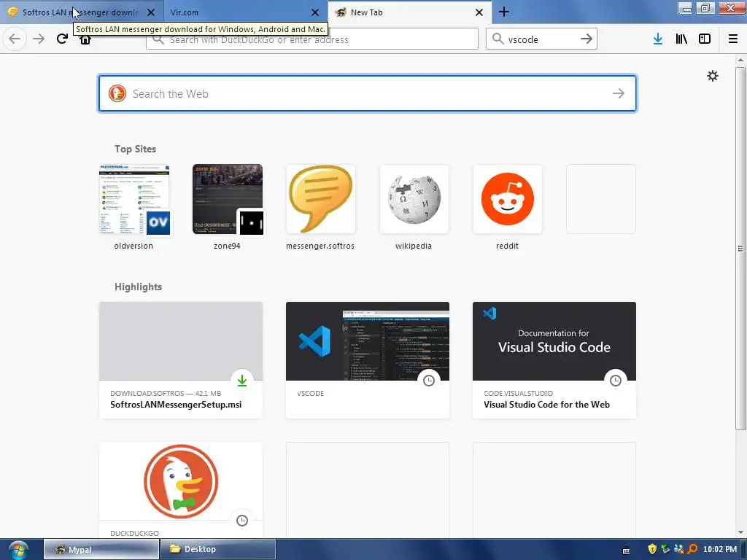Open SoftrosLANMessengerSetup.msi download highlight
Screen dimensions: 747x560
(181, 360)
